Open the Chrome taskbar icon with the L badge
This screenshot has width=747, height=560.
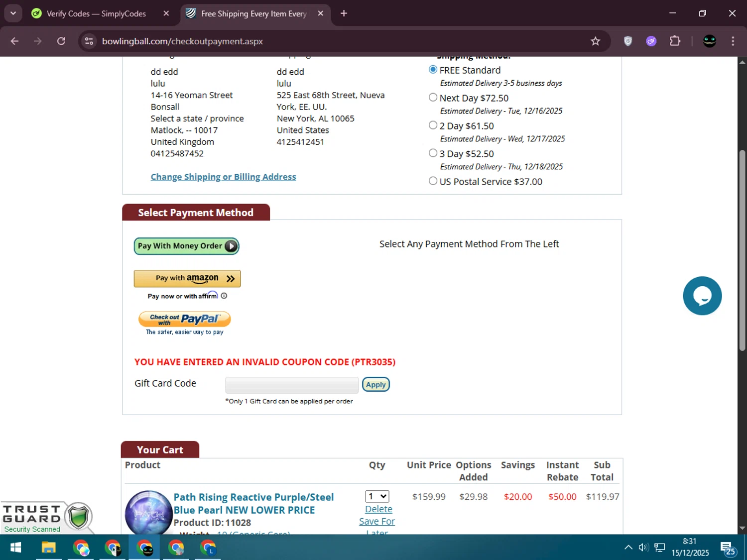coord(208,548)
